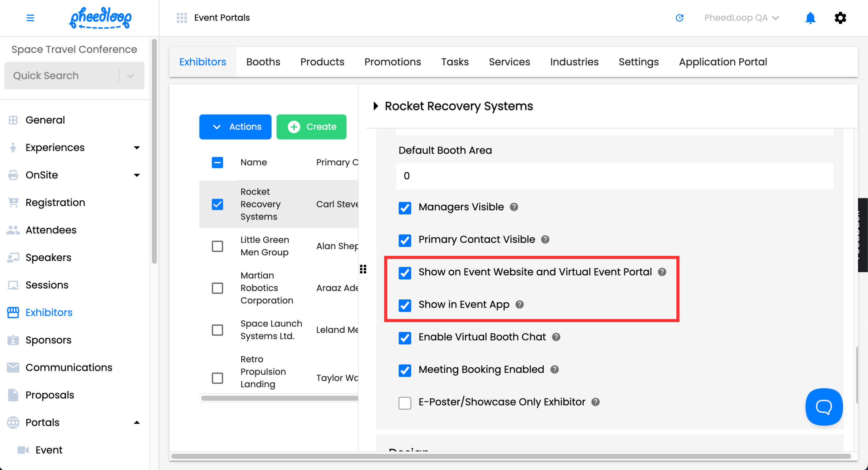Screen dimensions: 868x470
Task: Uncheck Meeting Booking Enabled
Action: 405,371
